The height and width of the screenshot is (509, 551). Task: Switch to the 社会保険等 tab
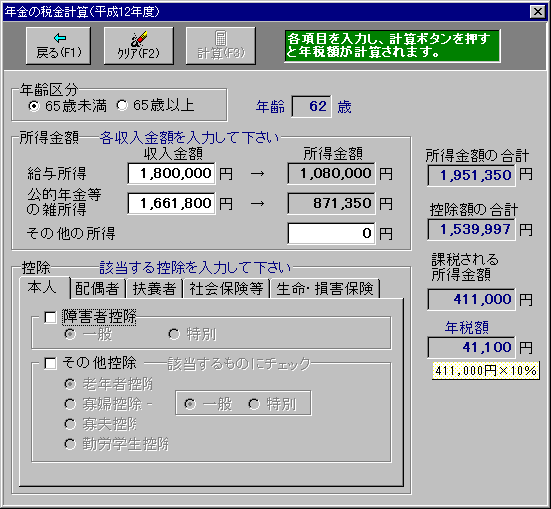pos(226,289)
